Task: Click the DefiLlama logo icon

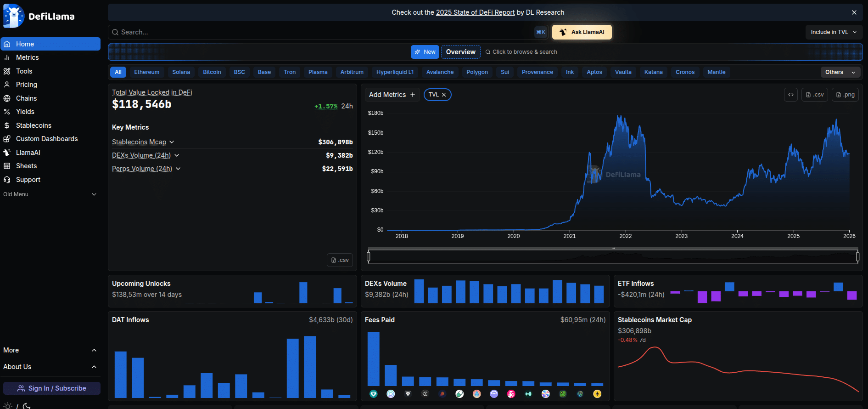Action: coord(14,16)
